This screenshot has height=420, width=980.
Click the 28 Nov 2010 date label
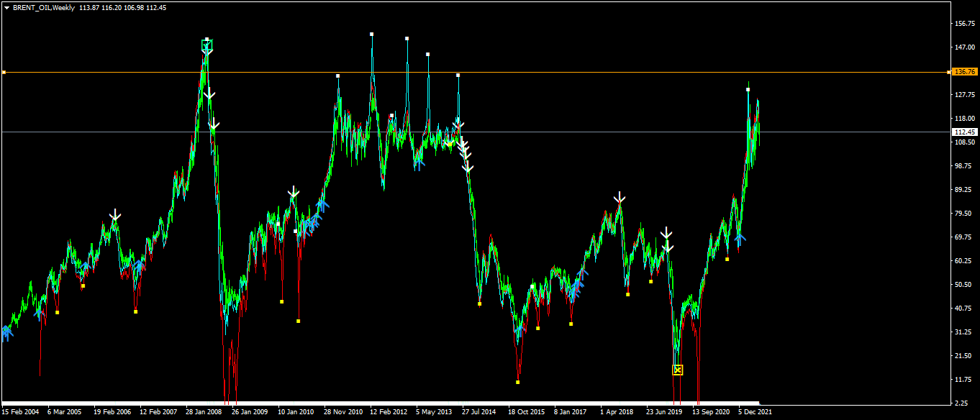point(342,412)
